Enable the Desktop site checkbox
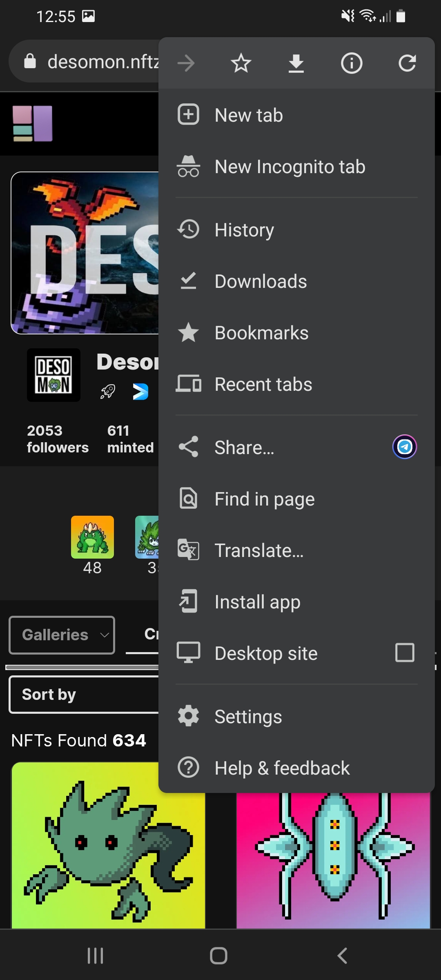This screenshot has height=980, width=441. [404, 653]
